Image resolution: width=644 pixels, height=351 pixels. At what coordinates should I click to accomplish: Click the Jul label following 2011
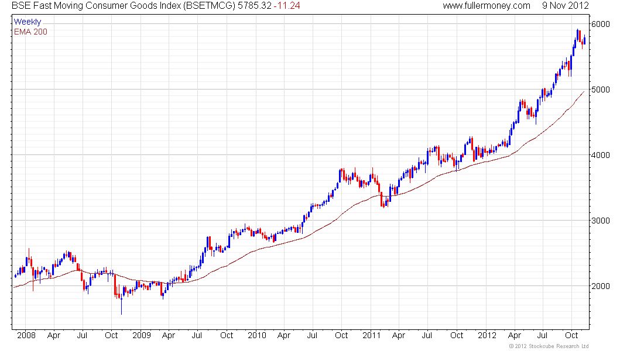click(x=427, y=335)
